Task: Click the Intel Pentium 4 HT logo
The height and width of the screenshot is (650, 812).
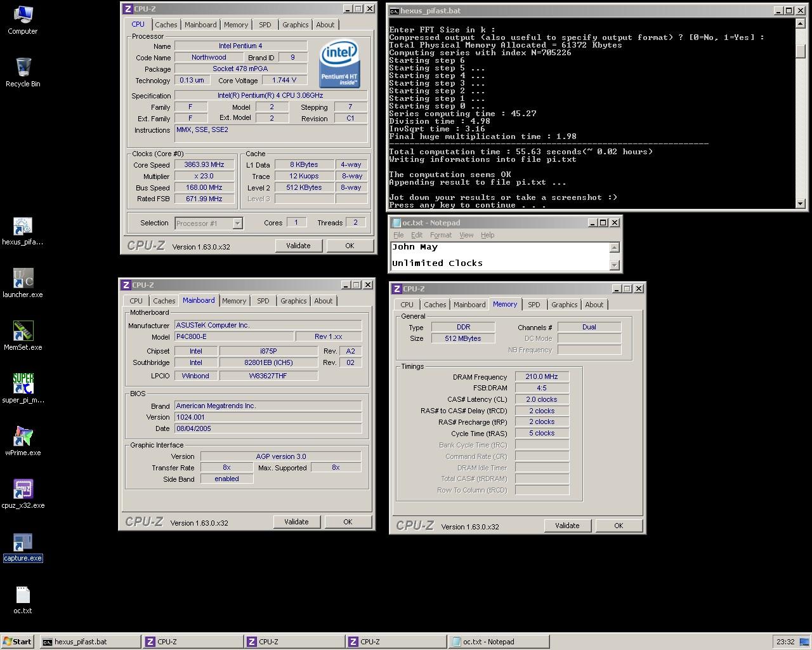Action: click(339, 63)
